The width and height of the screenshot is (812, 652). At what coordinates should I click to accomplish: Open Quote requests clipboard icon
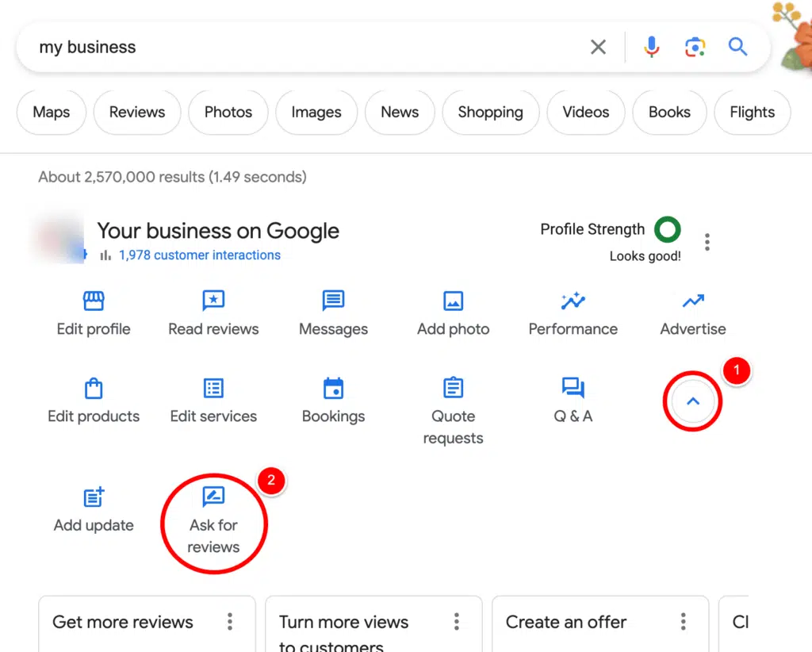point(453,387)
